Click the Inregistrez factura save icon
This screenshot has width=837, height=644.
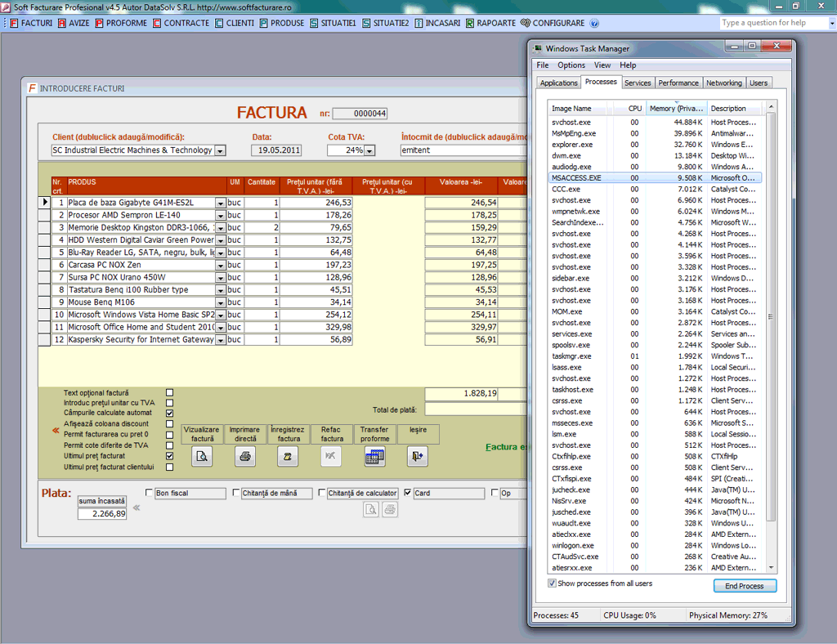(288, 456)
